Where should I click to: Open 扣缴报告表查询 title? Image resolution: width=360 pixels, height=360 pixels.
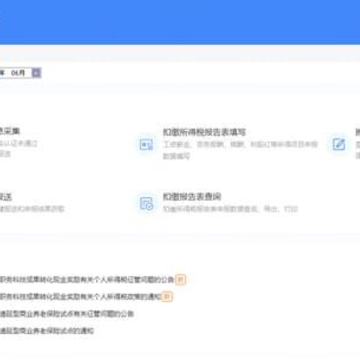click(x=192, y=197)
